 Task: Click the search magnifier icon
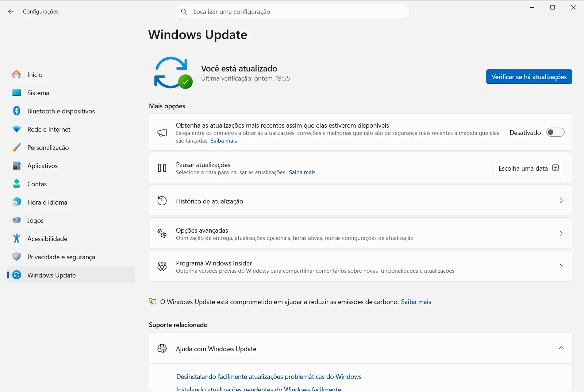click(184, 12)
